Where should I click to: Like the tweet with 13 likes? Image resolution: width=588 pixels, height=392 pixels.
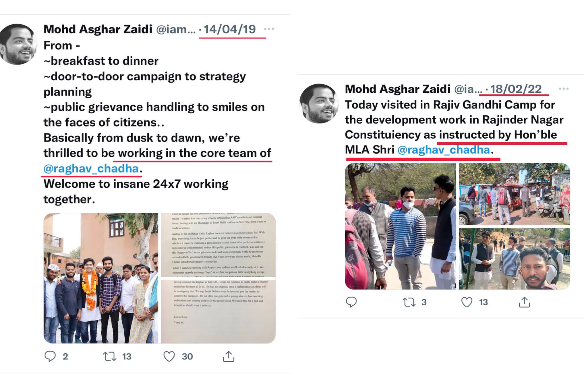click(x=467, y=302)
